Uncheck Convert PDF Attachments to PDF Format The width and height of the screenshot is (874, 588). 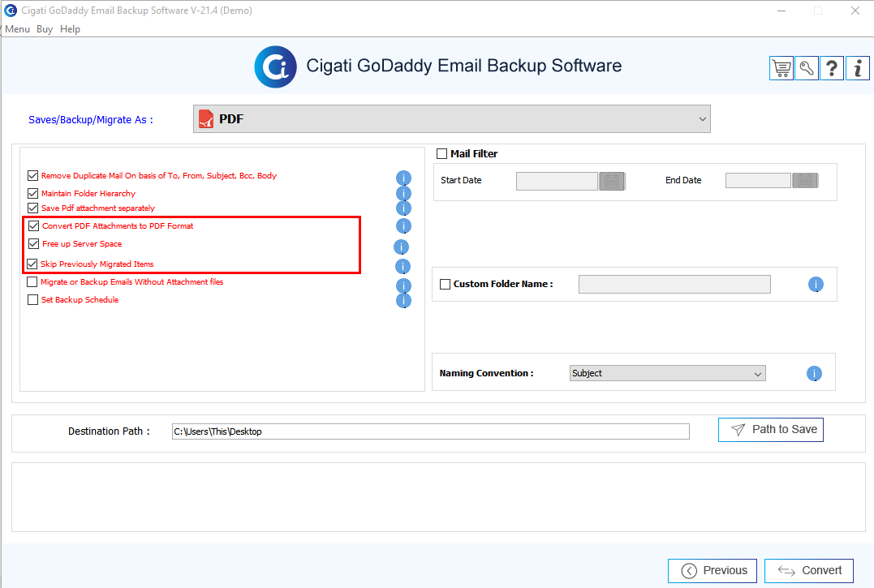click(34, 225)
